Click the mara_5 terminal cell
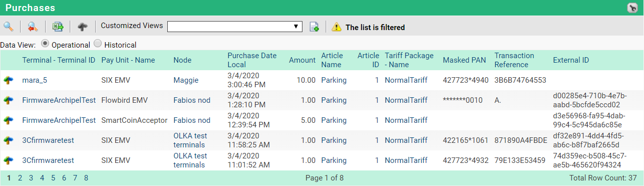Viewport: 644px width, 186px height. coord(35,80)
